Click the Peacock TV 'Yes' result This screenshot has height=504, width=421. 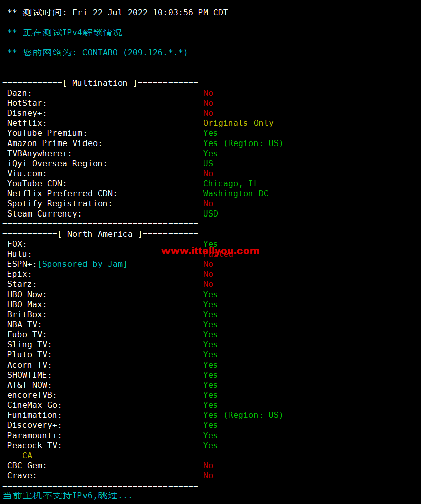point(210,446)
